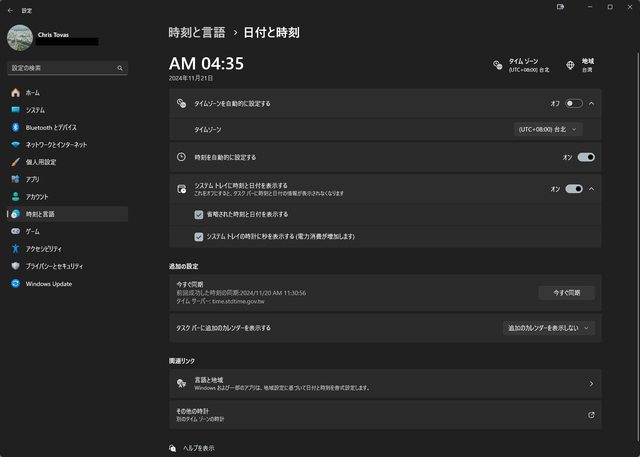
Task: Open the アクセシビリティ icon in sidebar
Action: point(15,248)
